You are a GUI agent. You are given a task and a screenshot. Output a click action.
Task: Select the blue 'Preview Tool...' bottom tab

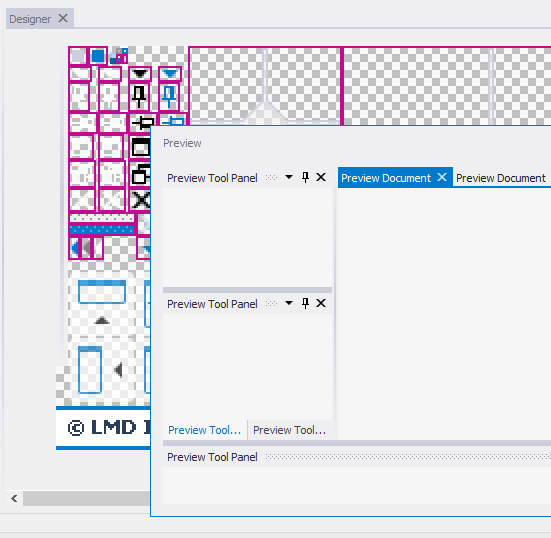coord(205,430)
